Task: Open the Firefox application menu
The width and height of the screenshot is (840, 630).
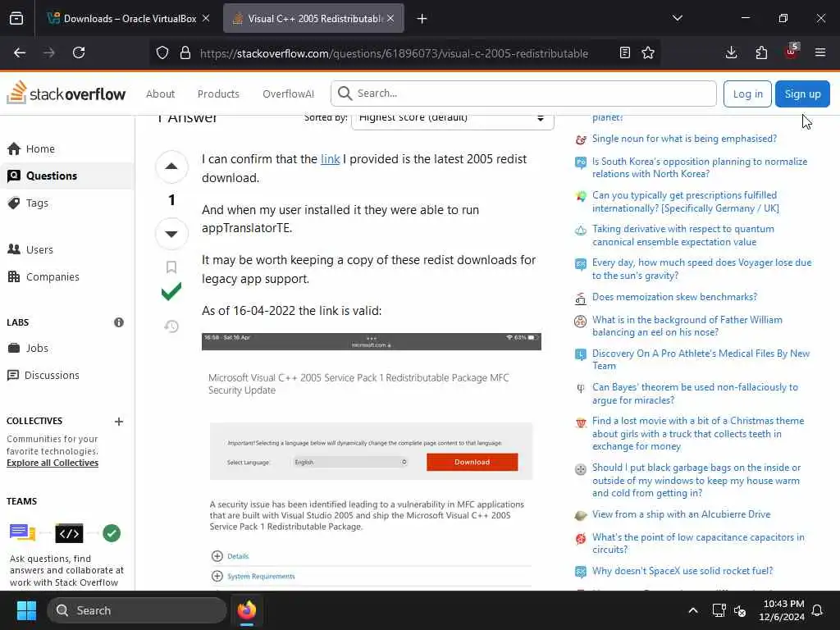Action: [x=820, y=52]
